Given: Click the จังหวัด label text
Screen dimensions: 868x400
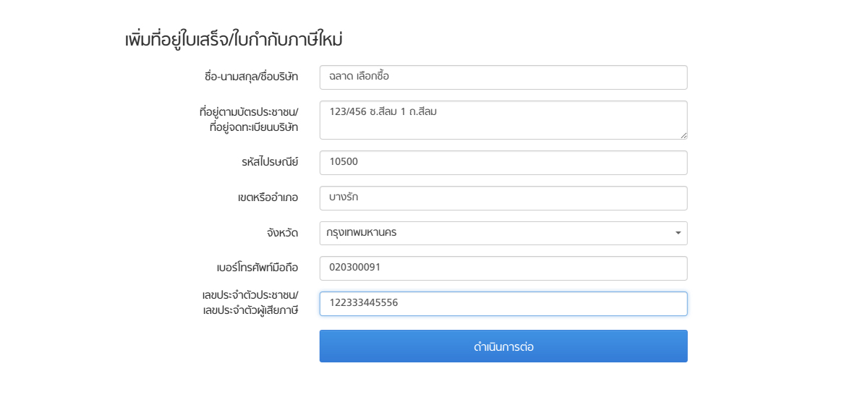Looking at the screenshot, I should [x=282, y=233].
